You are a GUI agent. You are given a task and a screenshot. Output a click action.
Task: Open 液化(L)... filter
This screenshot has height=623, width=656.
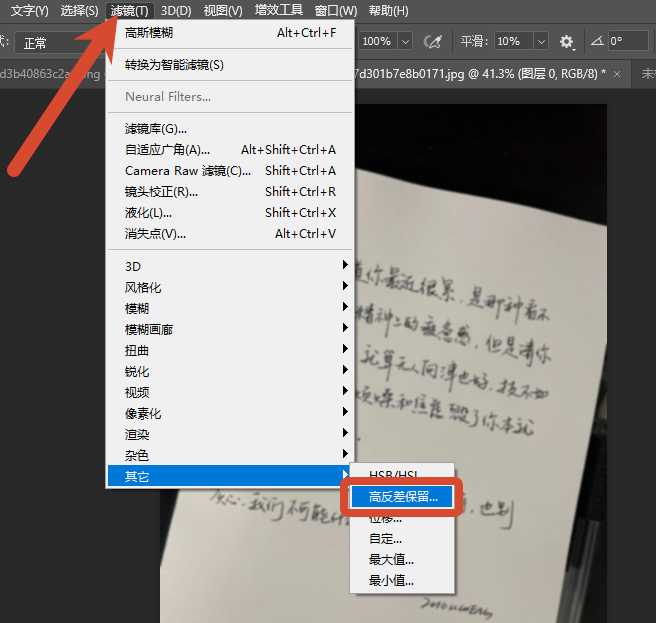point(230,213)
